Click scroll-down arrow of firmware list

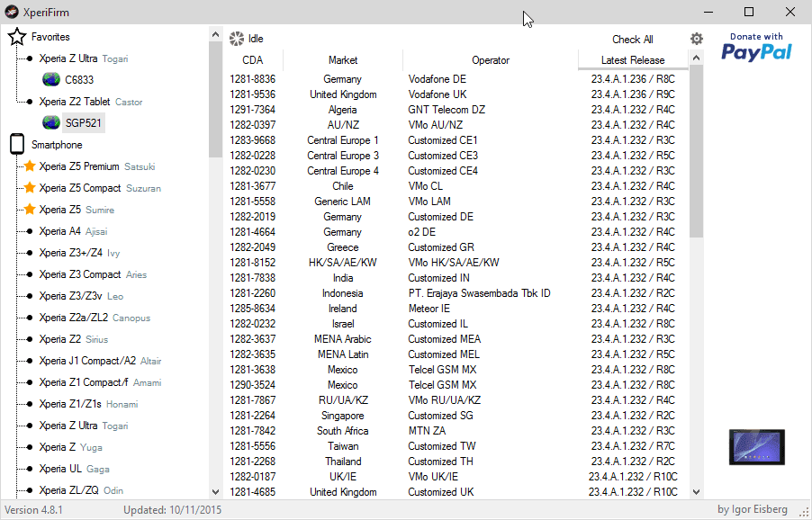click(x=697, y=491)
